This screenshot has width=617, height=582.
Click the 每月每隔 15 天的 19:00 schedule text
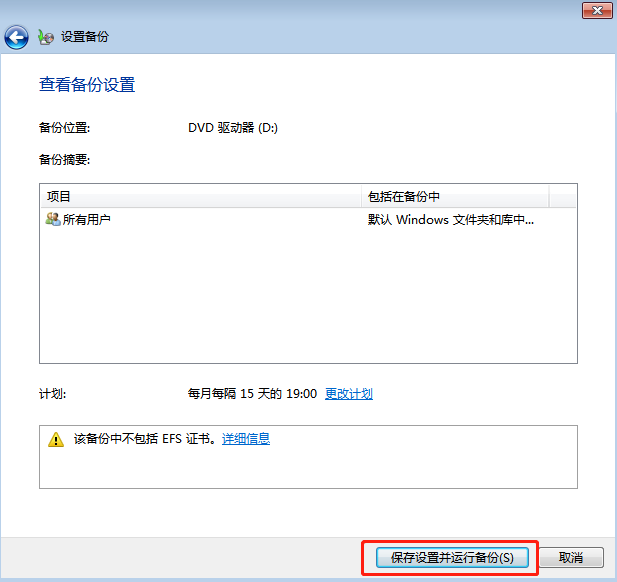coord(252,394)
